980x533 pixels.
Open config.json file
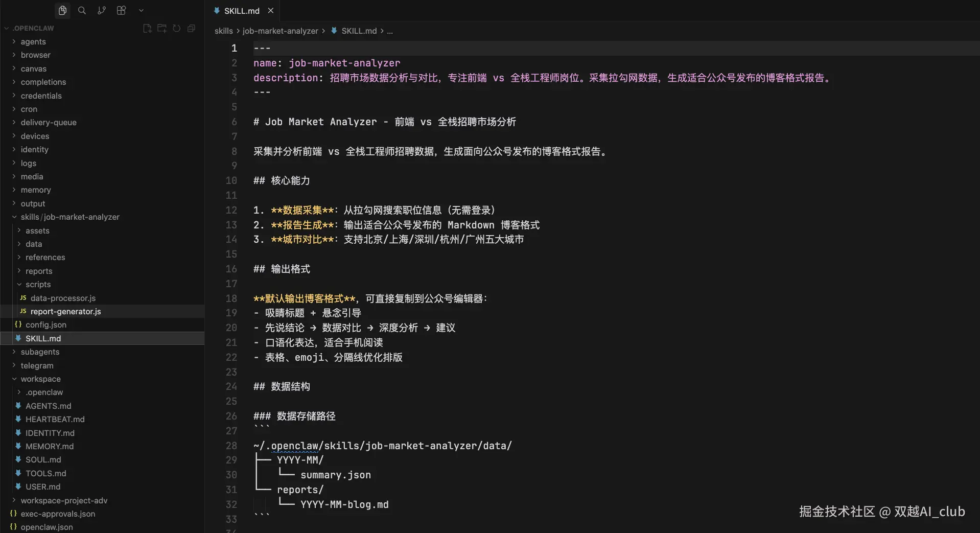pos(46,325)
